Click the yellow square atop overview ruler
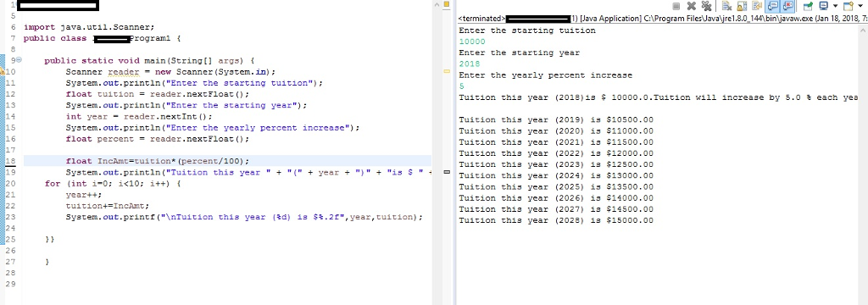The width and height of the screenshot is (868, 305). [x=446, y=5]
